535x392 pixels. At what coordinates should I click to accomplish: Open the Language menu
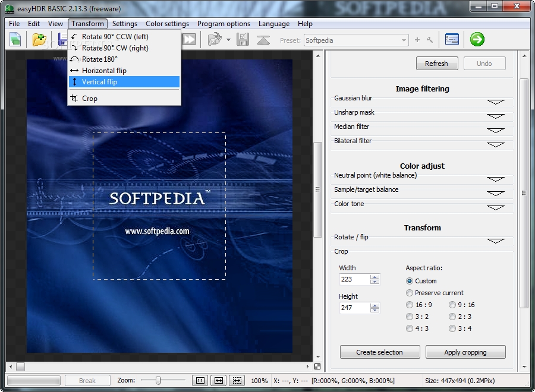tap(274, 24)
